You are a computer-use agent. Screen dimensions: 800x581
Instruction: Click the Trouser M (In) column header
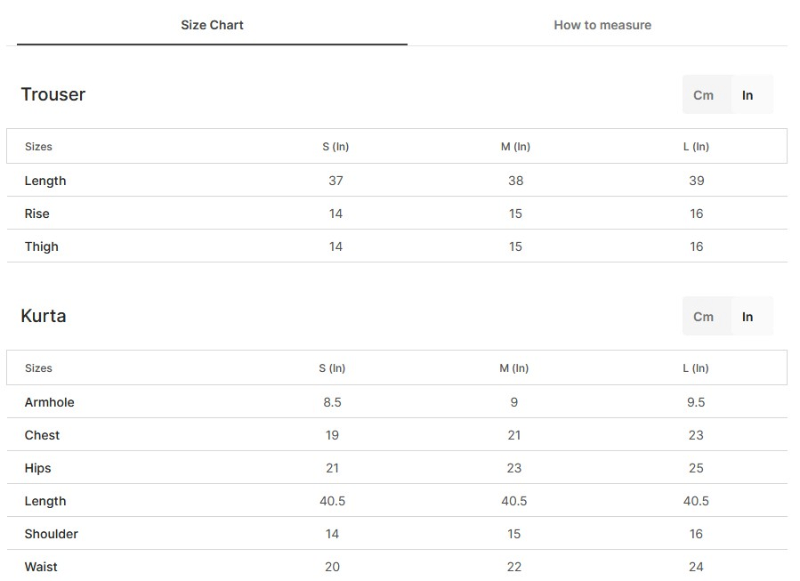click(515, 147)
